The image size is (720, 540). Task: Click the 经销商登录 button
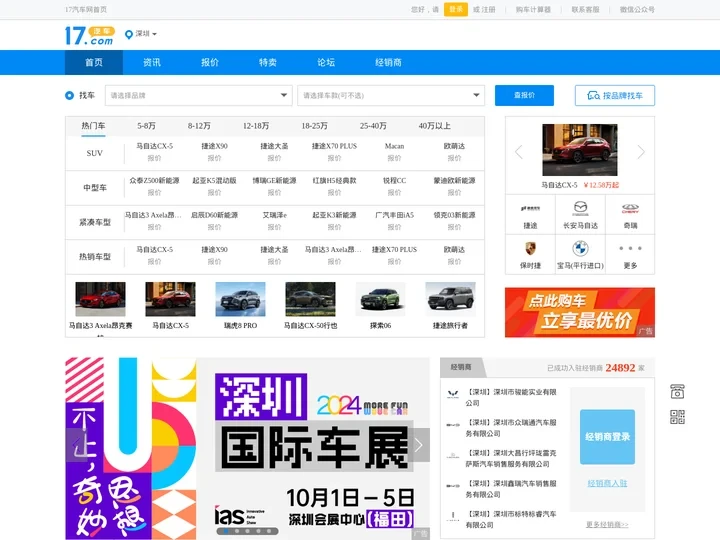coord(607,437)
